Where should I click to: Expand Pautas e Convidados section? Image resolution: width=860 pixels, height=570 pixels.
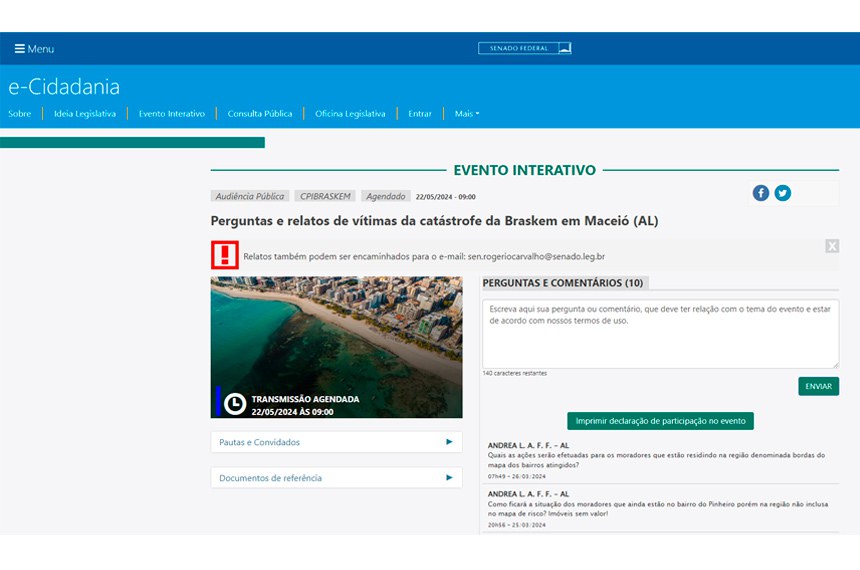click(336, 442)
